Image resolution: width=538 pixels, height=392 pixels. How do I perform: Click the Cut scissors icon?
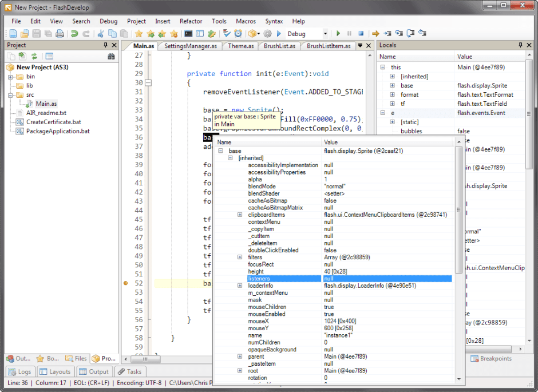tap(101, 34)
